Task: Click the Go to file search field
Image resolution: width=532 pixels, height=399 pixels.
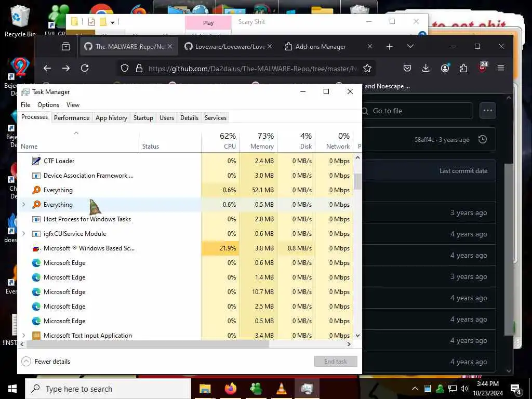Action: tap(417, 111)
